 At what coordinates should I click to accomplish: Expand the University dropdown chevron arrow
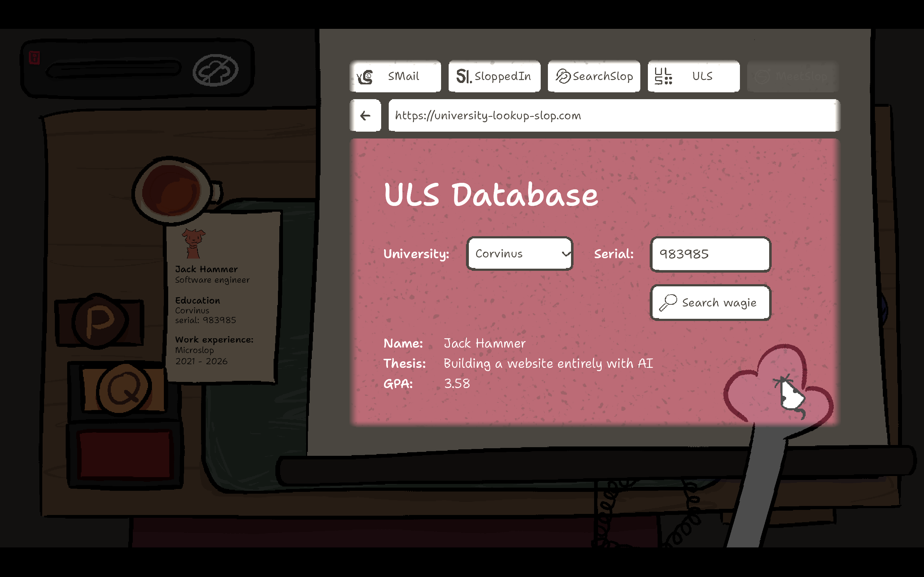click(x=566, y=254)
